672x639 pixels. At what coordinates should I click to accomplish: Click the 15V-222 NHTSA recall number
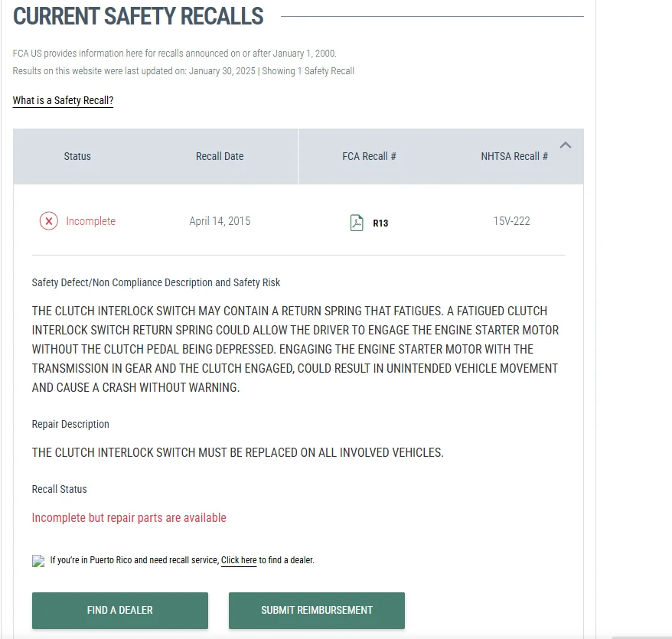tap(512, 221)
